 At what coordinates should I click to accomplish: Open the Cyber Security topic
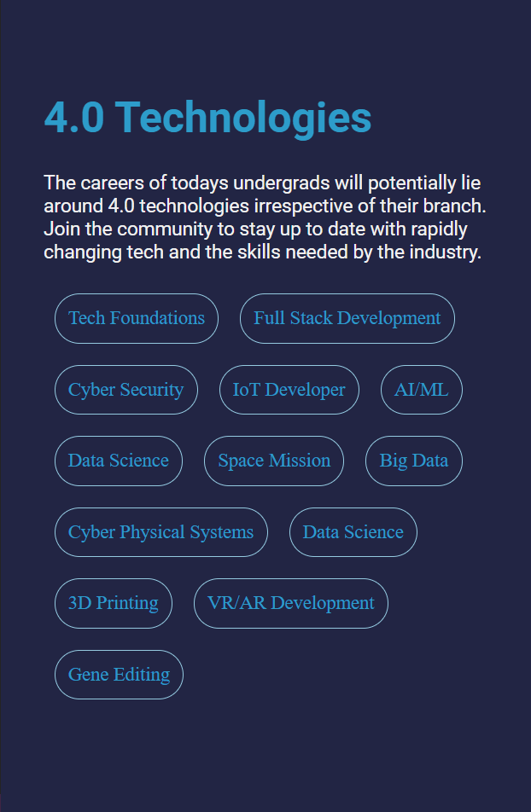[125, 390]
